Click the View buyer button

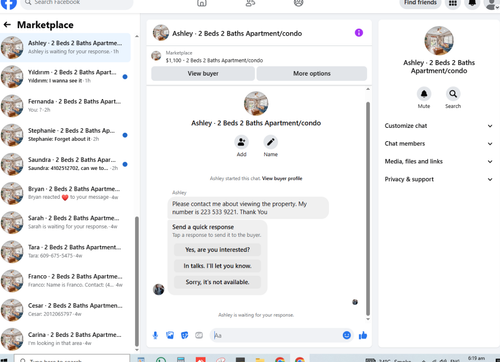point(203,73)
